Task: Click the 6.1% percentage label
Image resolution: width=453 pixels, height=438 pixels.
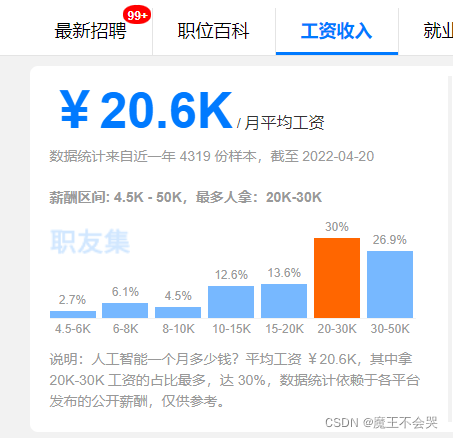Action: (x=125, y=292)
